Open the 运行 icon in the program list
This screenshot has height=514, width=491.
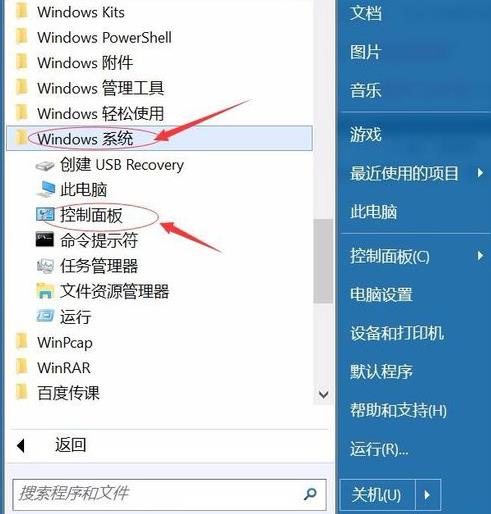coord(45,316)
